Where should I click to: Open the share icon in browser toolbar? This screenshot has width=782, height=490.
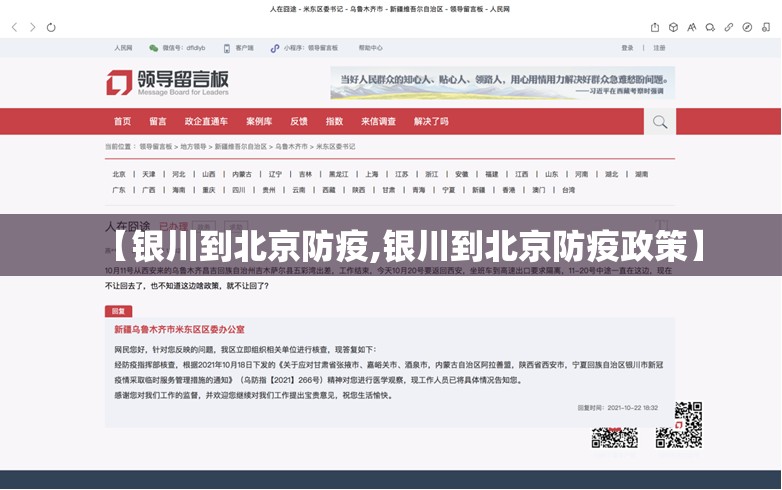(655, 27)
